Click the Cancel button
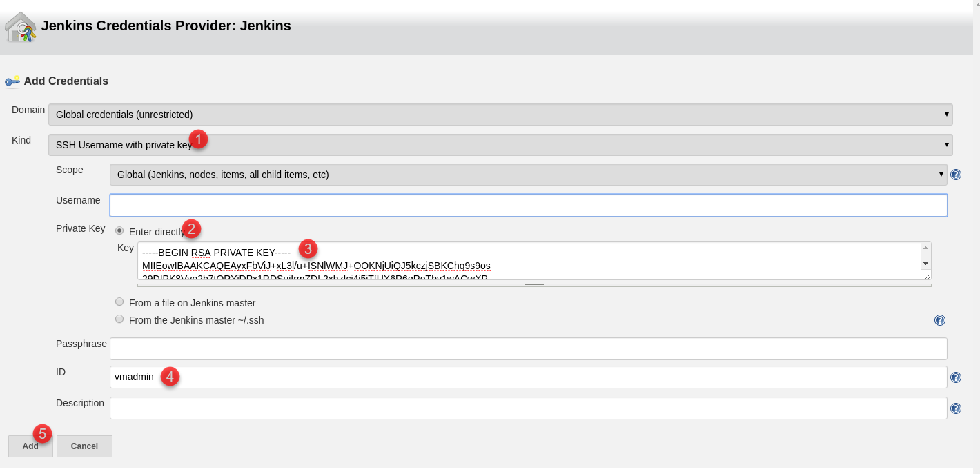980x474 pixels. click(x=84, y=446)
